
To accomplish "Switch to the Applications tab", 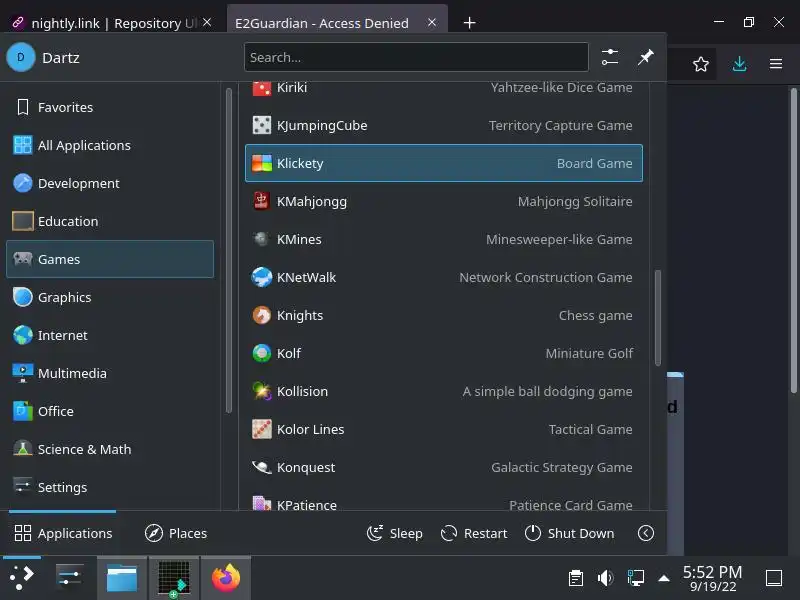I will click(63, 533).
